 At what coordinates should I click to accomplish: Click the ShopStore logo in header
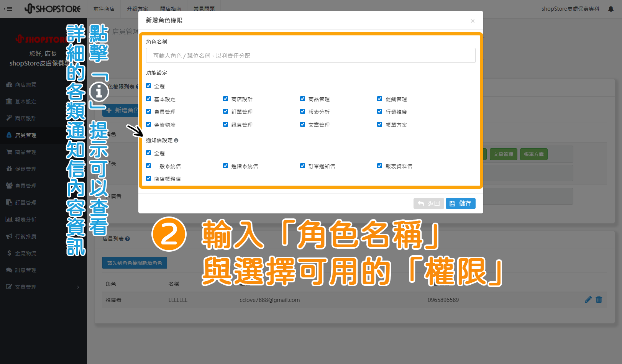(x=53, y=8)
